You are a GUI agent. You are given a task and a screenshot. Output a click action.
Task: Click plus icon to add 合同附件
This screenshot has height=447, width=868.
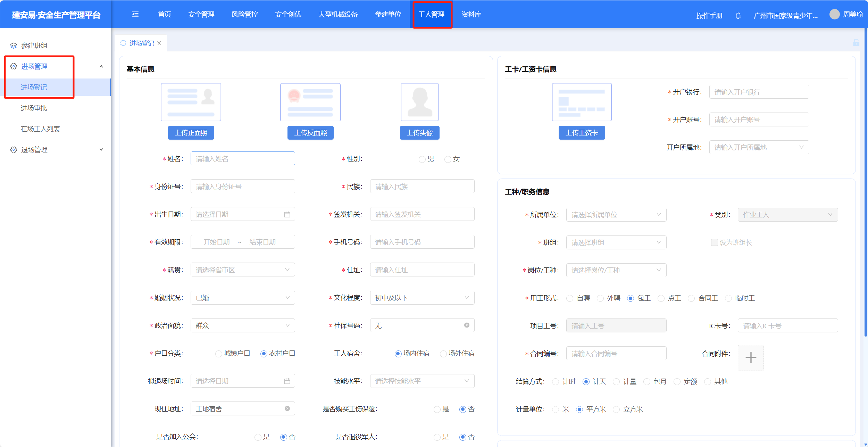pos(751,357)
